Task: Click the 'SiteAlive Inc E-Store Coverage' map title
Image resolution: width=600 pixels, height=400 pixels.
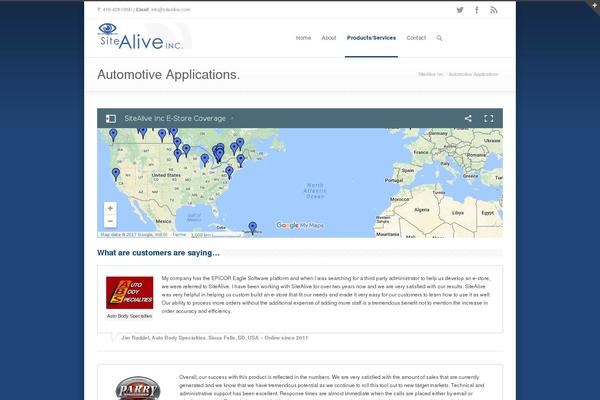Action: click(175, 119)
